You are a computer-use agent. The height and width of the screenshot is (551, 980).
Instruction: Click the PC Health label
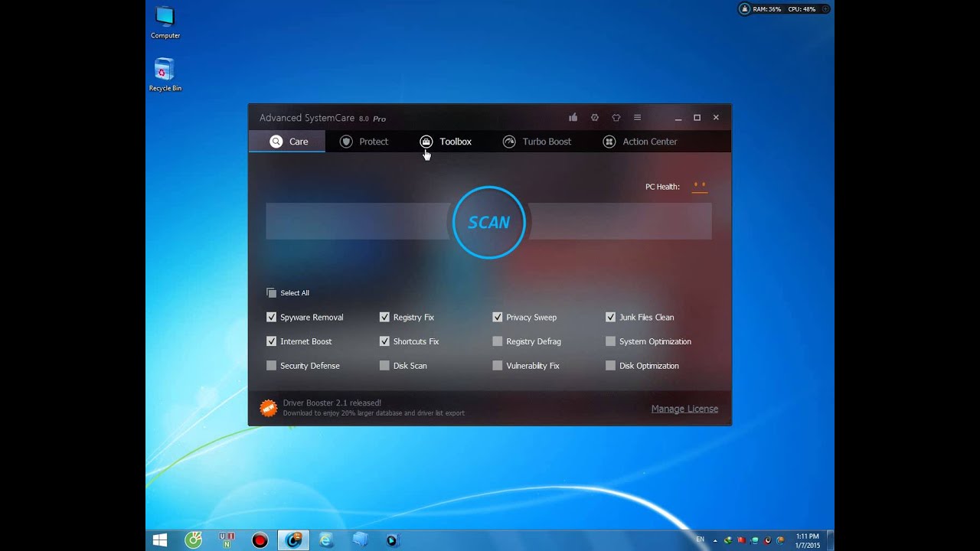[662, 187]
